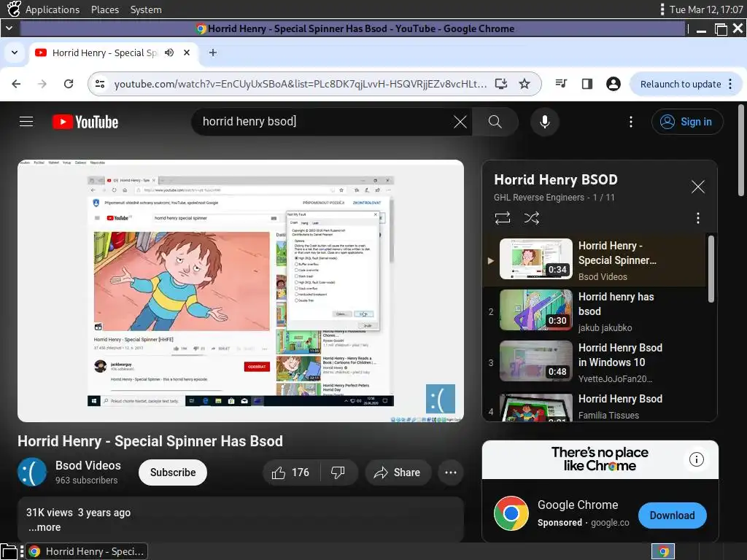Open the Horrid Henry BSOD playlist title
The width and height of the screenshot is (747, 560).
(x=555, y=179)
